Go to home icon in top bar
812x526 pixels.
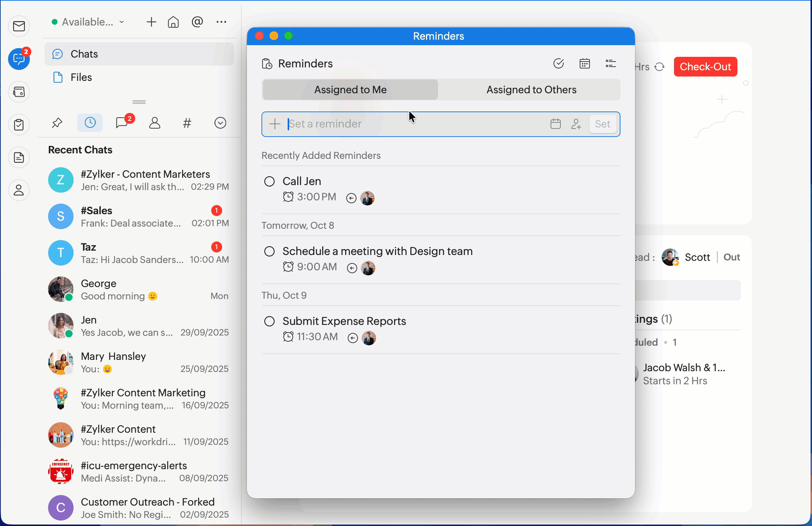(x=173, y=22)
